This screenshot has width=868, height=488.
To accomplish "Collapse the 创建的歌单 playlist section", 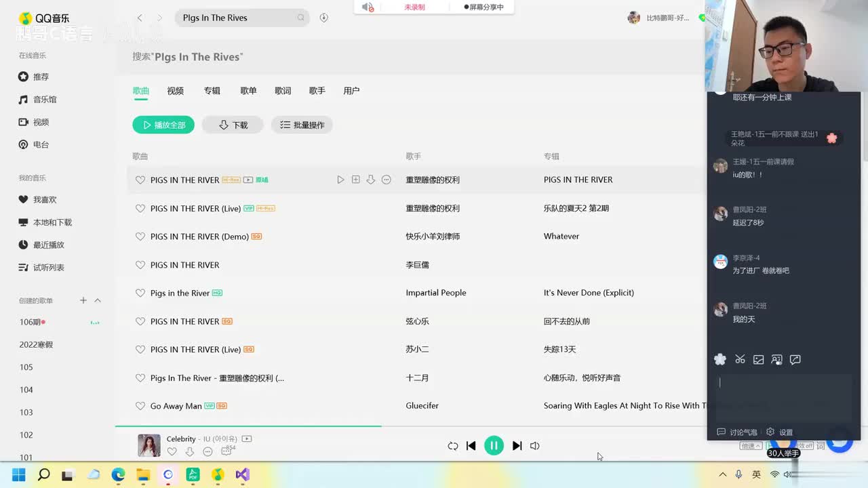I will point(98,300).
